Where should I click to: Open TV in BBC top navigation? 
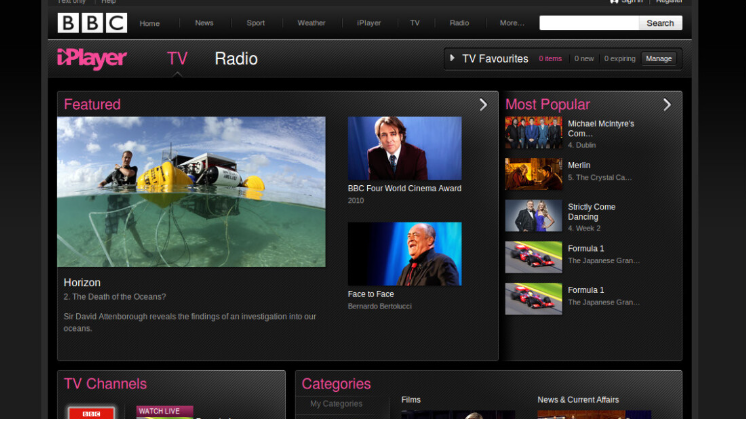coord(415,23)
